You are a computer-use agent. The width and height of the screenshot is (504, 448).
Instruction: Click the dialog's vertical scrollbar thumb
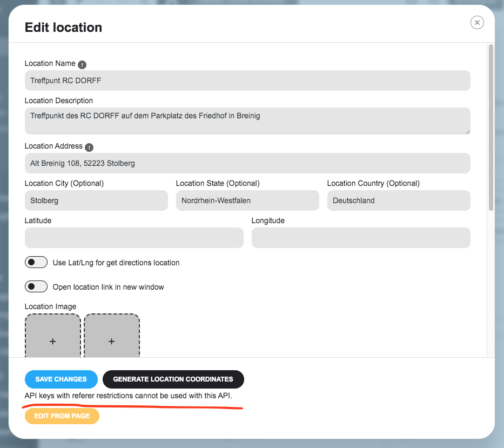pos(491,128)
